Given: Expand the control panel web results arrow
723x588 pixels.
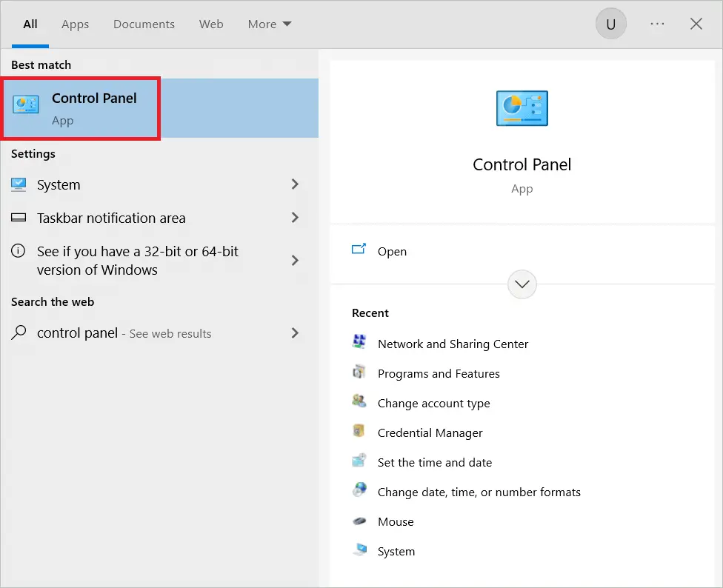Looking at the screenshot, I should click(295, 333).
